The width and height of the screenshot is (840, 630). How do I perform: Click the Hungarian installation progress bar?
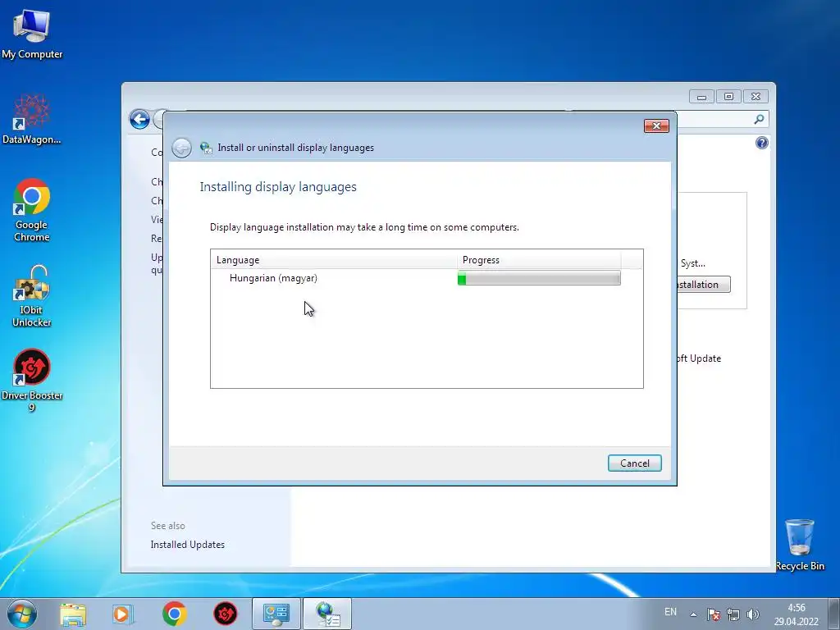click(x=539, y=278)
